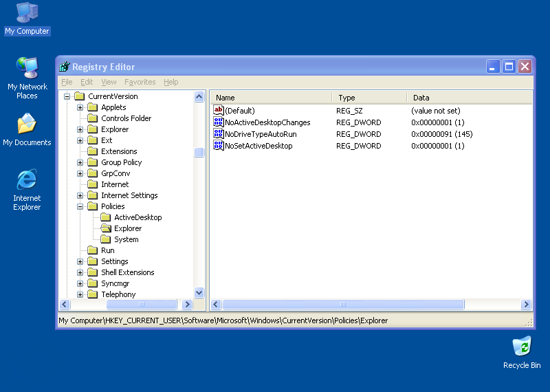Select the Internet Settings key label
550x392 pixels.
[129, 195]
